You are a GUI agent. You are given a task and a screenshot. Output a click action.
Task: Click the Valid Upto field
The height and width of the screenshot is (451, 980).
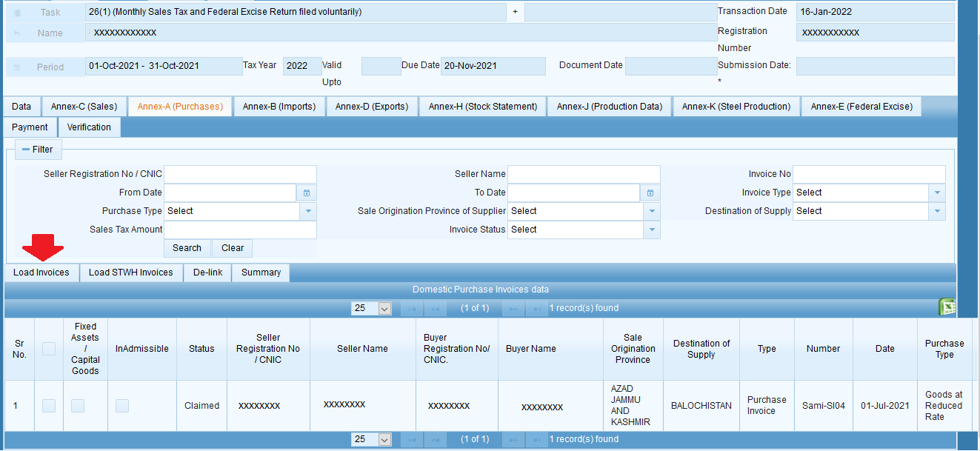[381, 66]
